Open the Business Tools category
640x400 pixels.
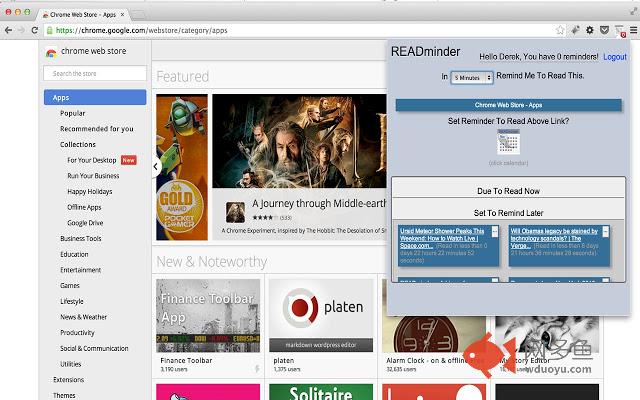pyautogui.click(x=80, y=238)
